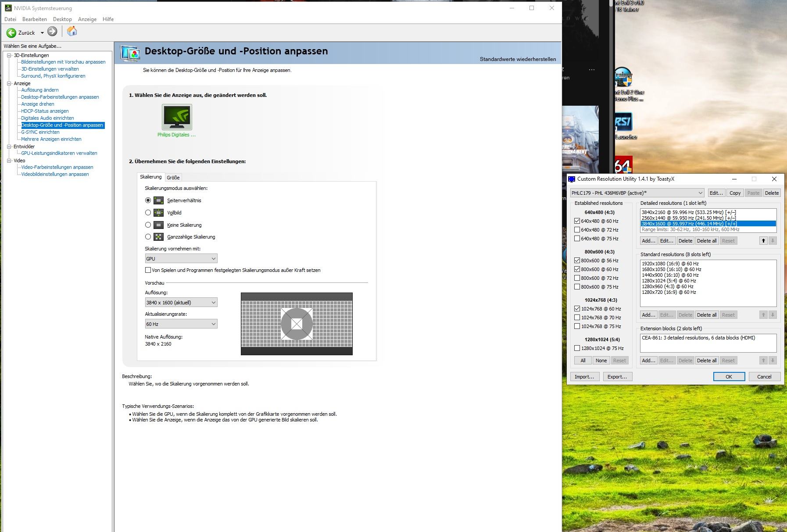Click the Keine Skalierung mode icon

[159, 225]
